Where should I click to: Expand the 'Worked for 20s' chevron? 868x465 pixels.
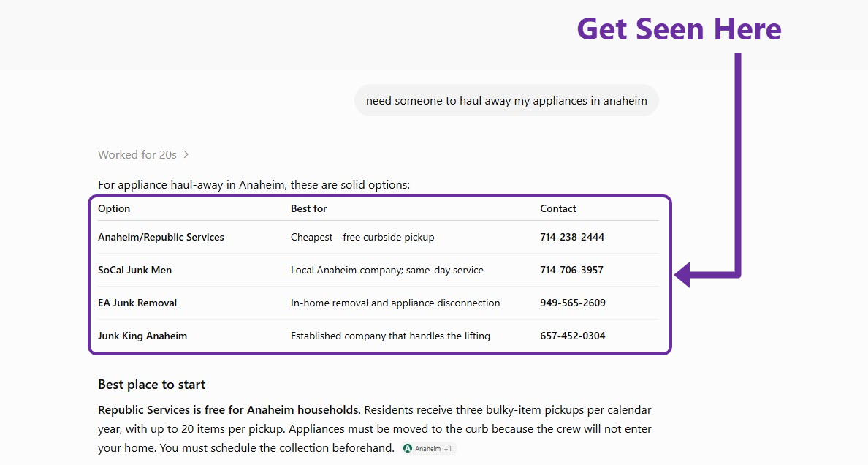click(186, 154)
